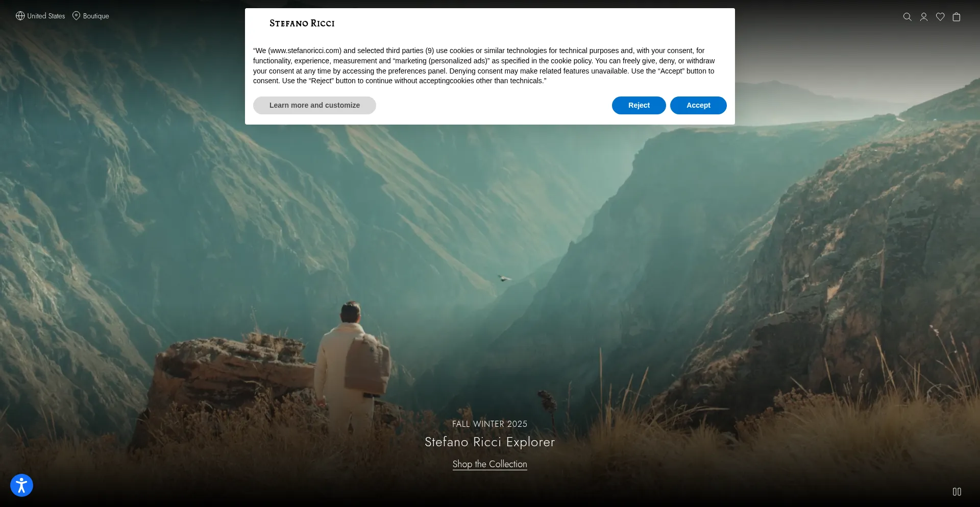Open the account profile icon
The image size is (980, 507).
tap(923, 17)
